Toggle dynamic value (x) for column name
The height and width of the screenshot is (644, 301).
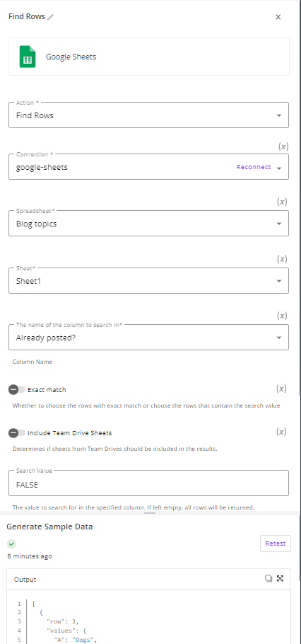[282, 316]
